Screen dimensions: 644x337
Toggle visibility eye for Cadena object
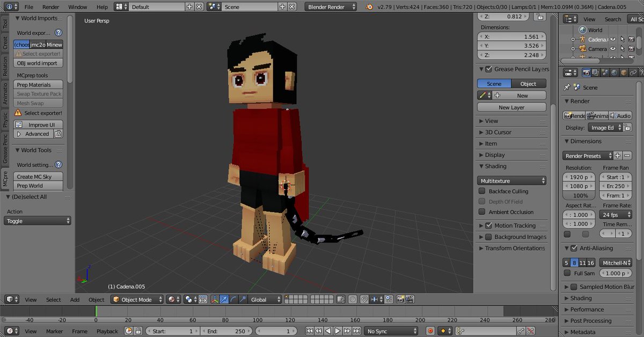[x=613, y=39]
